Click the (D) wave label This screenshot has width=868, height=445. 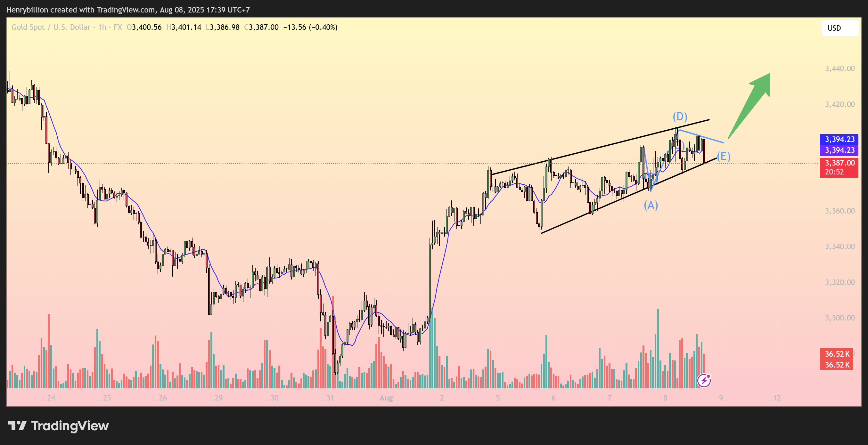tap(680, 117)
